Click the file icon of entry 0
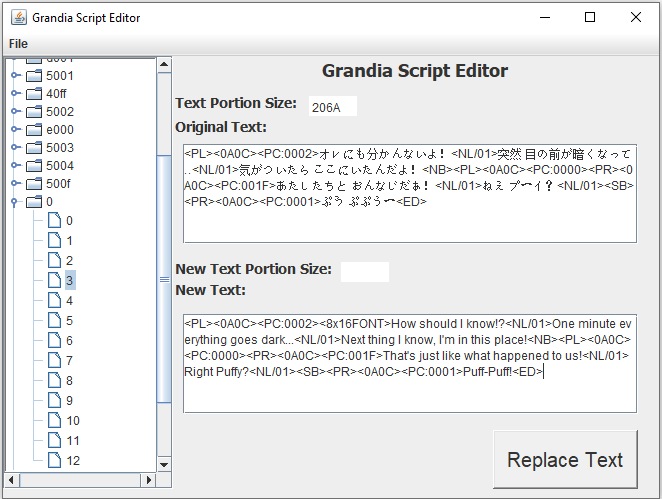Image resolution: width=662 pixels, height=499 pixels. pos(54,220)
